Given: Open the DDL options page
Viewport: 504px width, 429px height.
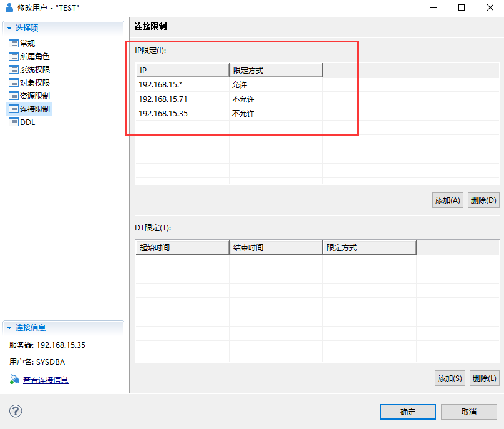Looking at the screenshot, I should 27,122.
